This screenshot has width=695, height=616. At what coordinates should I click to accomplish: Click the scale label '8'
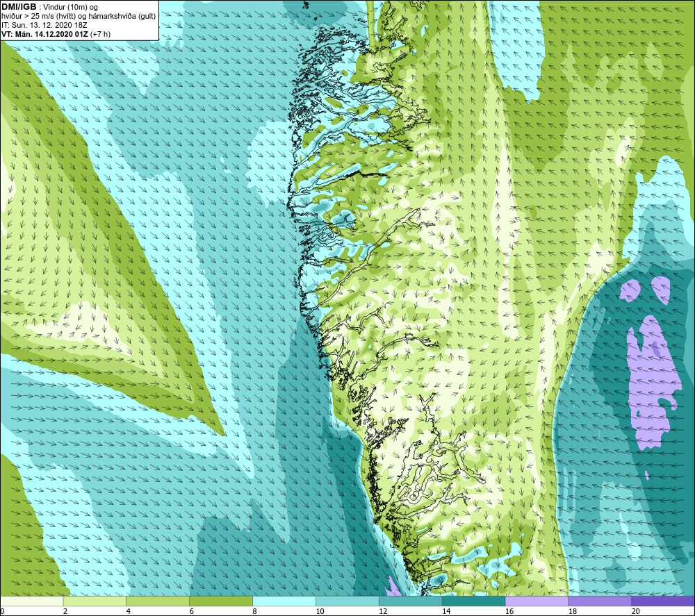(x=255, y=611)
